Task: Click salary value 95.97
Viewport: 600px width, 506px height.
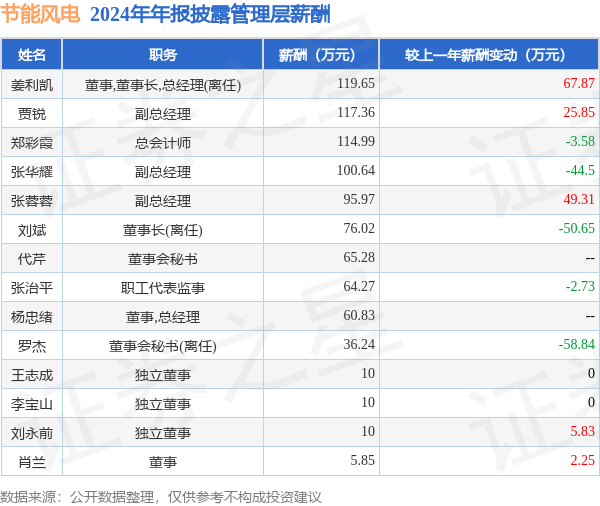Action: [359, 200]
